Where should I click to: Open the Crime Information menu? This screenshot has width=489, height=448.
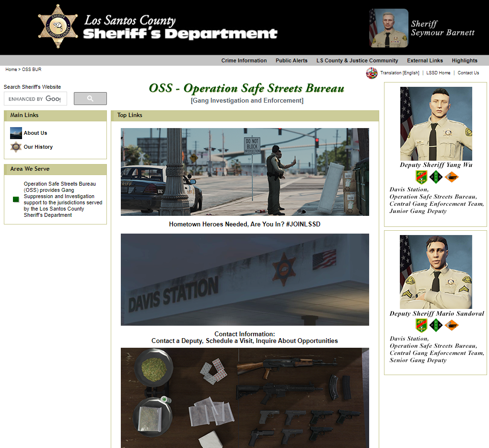coord(244,60)
